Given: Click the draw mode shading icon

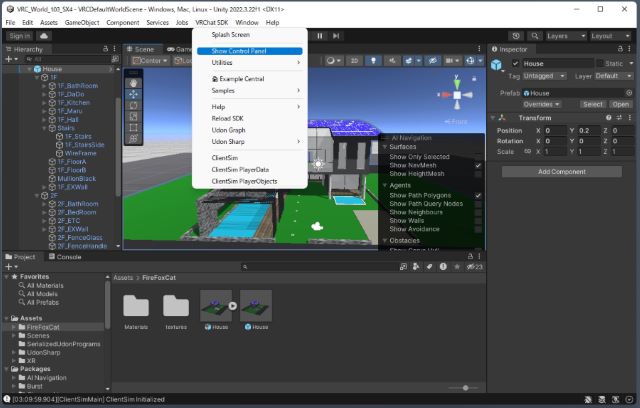Looking at the screenshot, I should 330,61.
